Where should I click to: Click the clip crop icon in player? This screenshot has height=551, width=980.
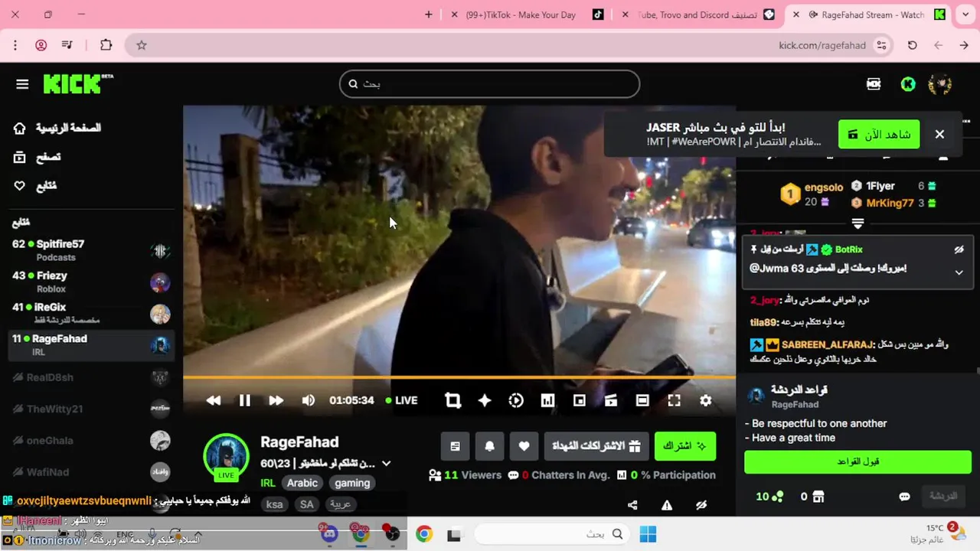[x=452, y=400]
